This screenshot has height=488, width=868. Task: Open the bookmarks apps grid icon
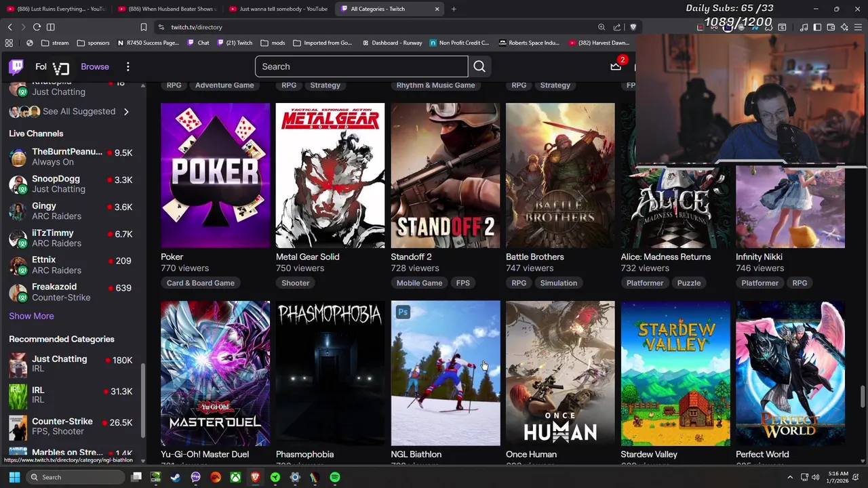tap(9, 43)
